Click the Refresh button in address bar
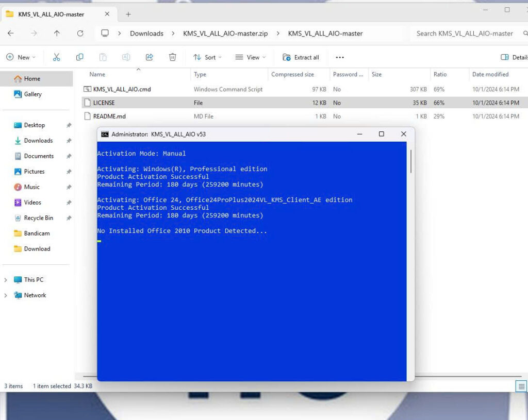 click(x=80, y=33)
